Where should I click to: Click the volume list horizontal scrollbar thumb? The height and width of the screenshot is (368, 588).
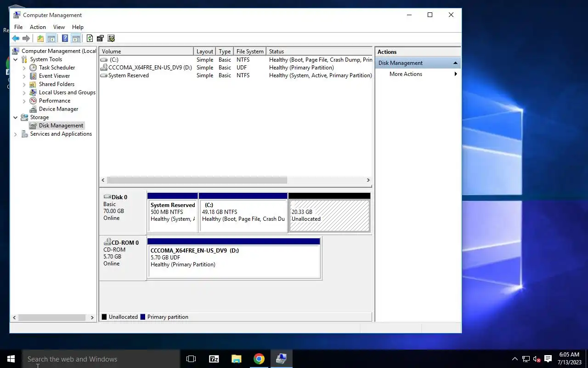coord(197,180)
